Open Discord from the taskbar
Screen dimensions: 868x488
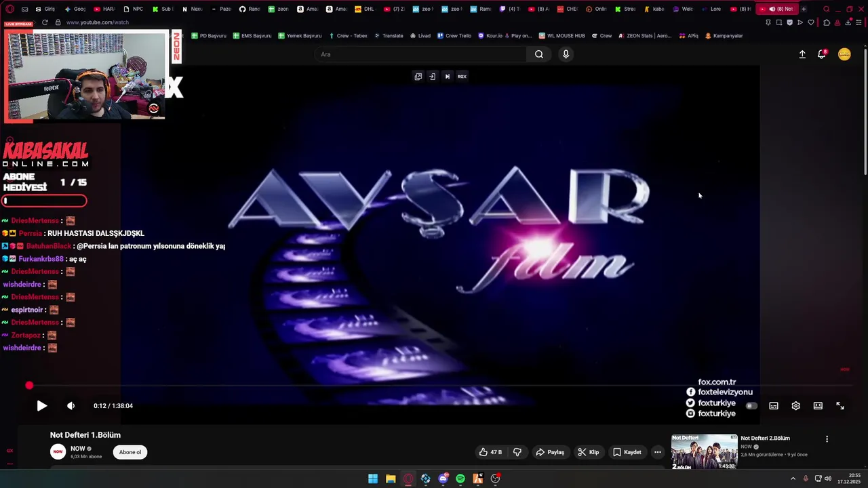(x=443, y=479)
